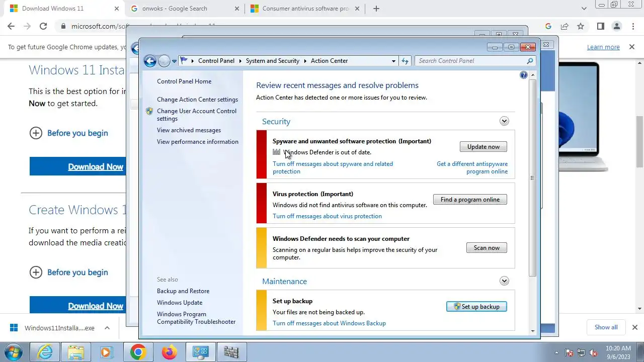Open Firefox from the taskbar

click(x=169, y=352)
